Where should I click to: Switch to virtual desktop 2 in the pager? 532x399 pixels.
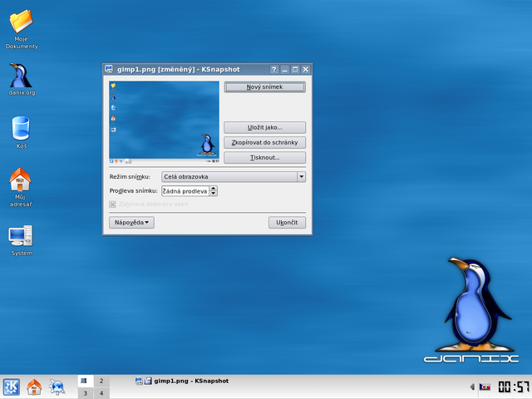click(101, 381)
